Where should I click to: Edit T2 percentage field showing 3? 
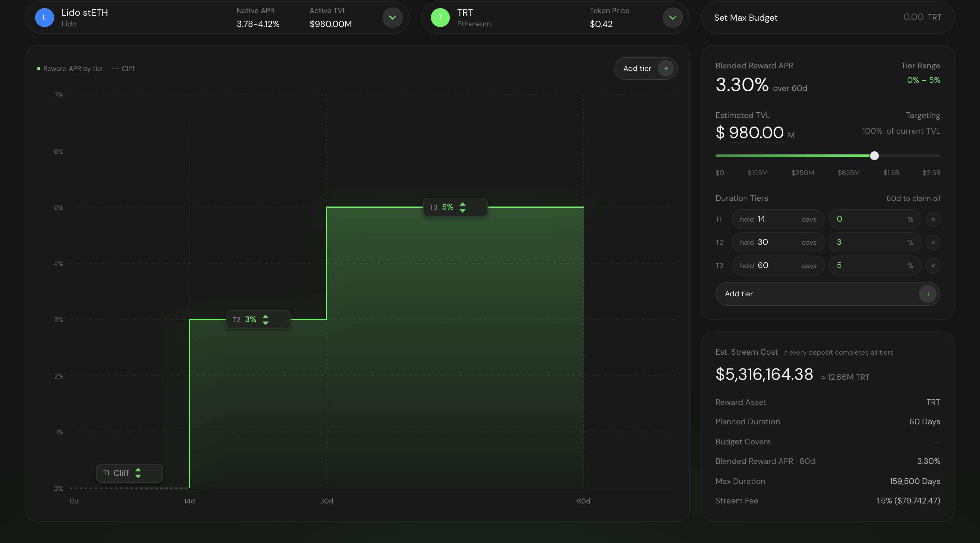(x=875, y=242)
